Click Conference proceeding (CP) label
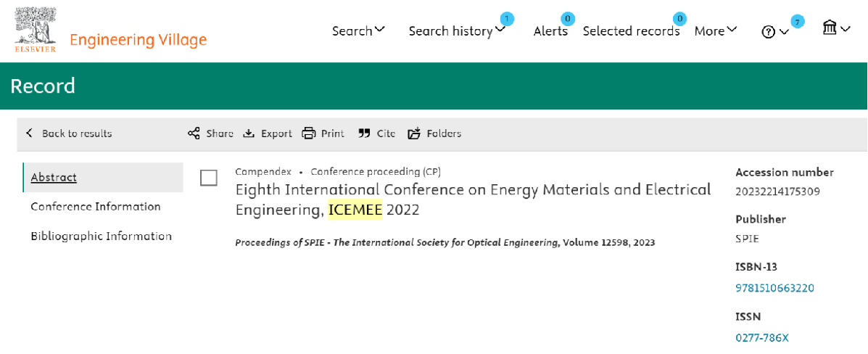The image size is (868, 354). click(376, 172)
